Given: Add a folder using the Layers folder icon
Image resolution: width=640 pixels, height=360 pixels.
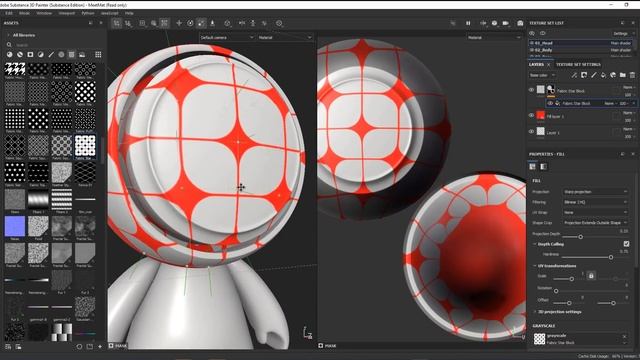Looking at the screenshot, I should pos(622,75).
